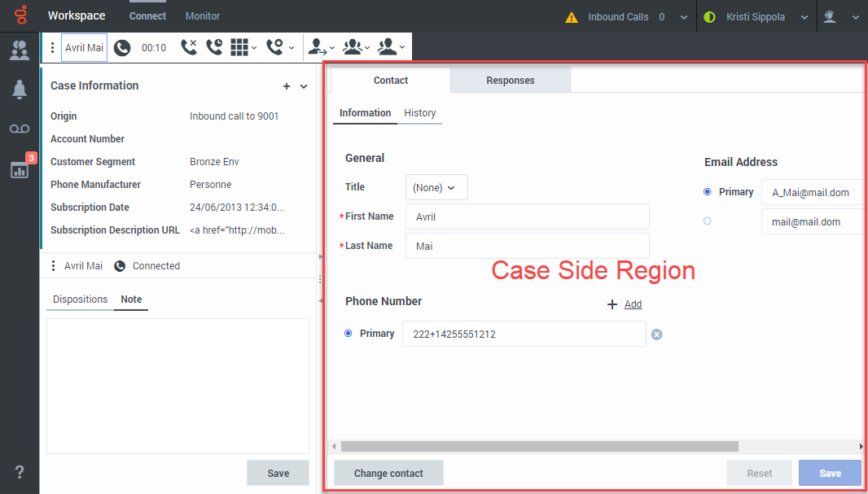This screenshot has height=494, width=868.
Task: Open the Title dropdown showing (None)
Action: 436,187
